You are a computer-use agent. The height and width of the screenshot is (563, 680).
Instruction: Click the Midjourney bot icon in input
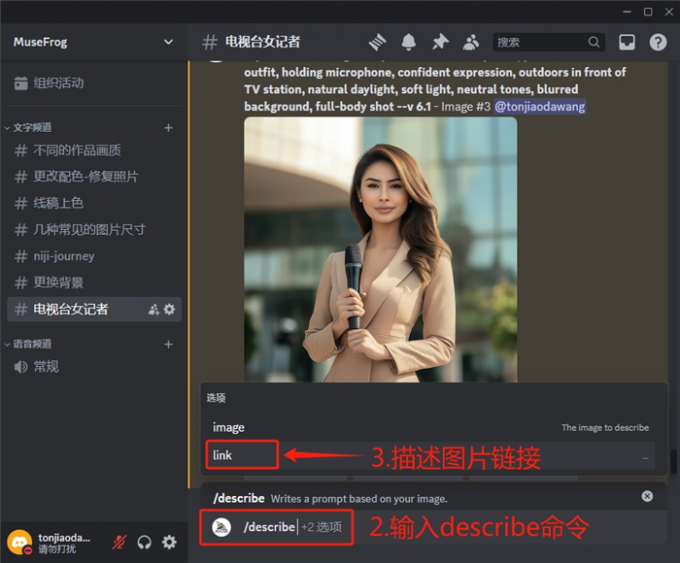point(221,527)
